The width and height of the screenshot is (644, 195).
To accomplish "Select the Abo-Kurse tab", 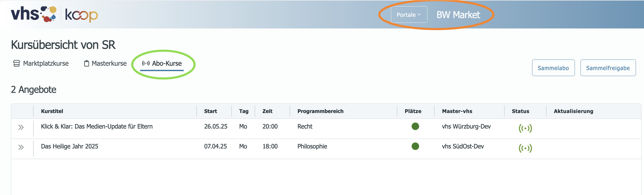I will point(162,63).
